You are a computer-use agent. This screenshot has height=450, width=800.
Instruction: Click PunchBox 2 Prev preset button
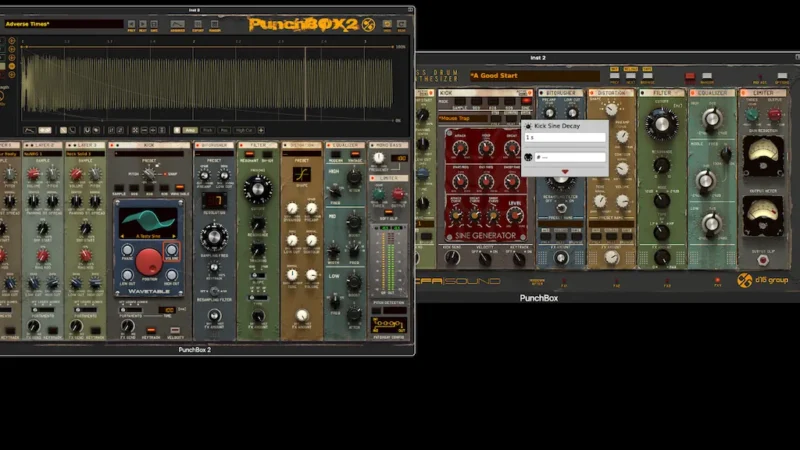pos(132,24)
